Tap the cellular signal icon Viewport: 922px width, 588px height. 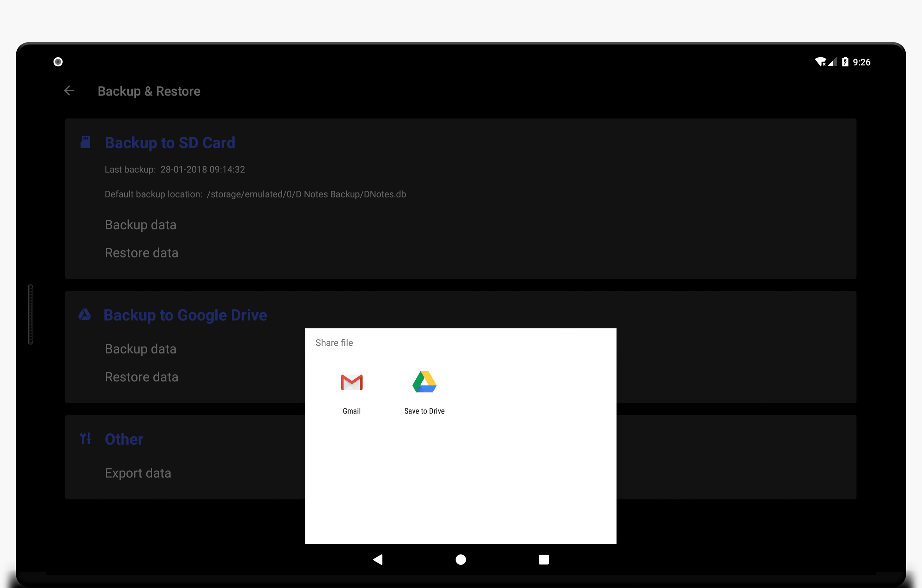point(832,62)
